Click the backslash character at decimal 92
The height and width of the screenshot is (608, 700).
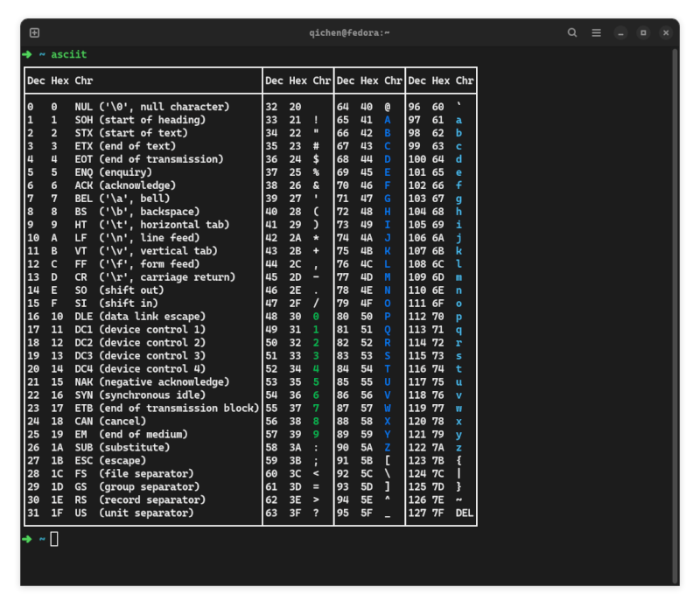388,473
